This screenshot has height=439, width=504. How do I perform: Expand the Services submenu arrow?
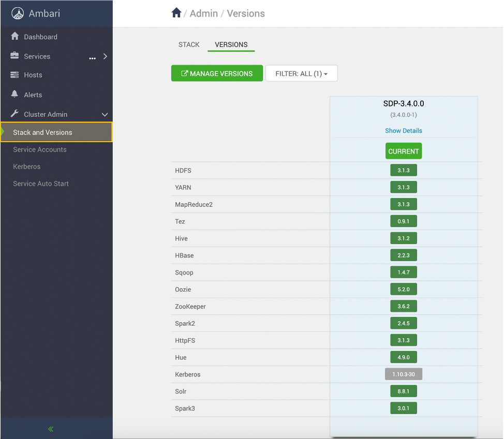tap(105, 56)
